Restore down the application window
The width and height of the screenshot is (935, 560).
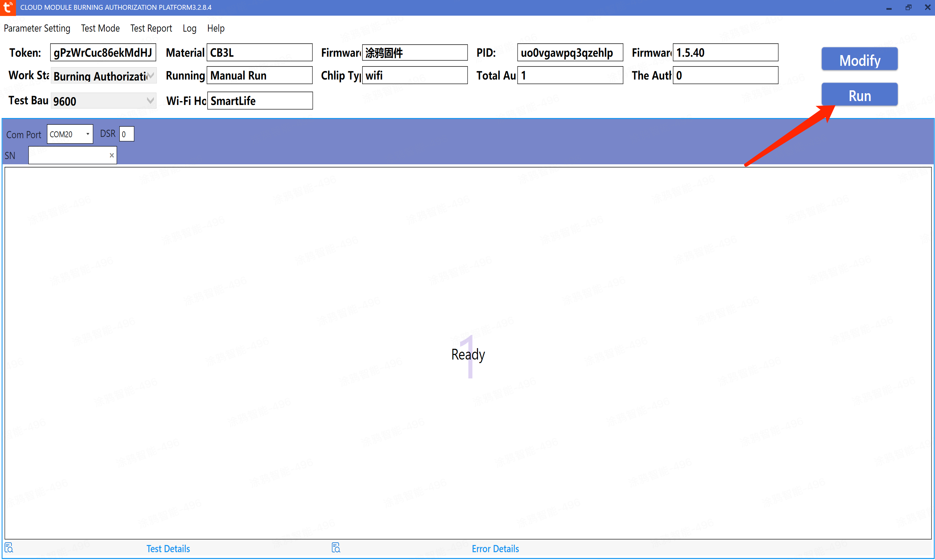[x=909, y=7]
